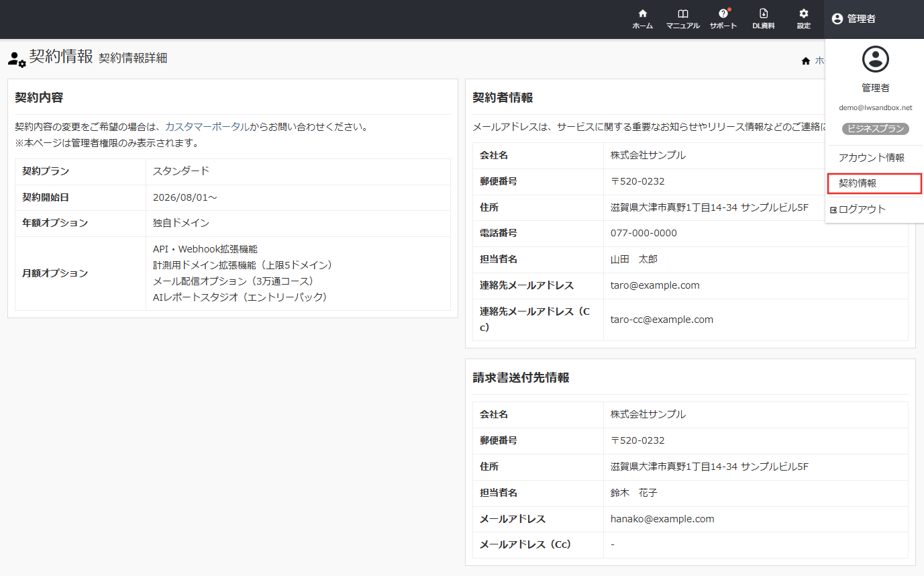The height and width of the screenshot is (576, 924).
Task: Click the 契約プラン value スタンダード
Action: (181, 171)
